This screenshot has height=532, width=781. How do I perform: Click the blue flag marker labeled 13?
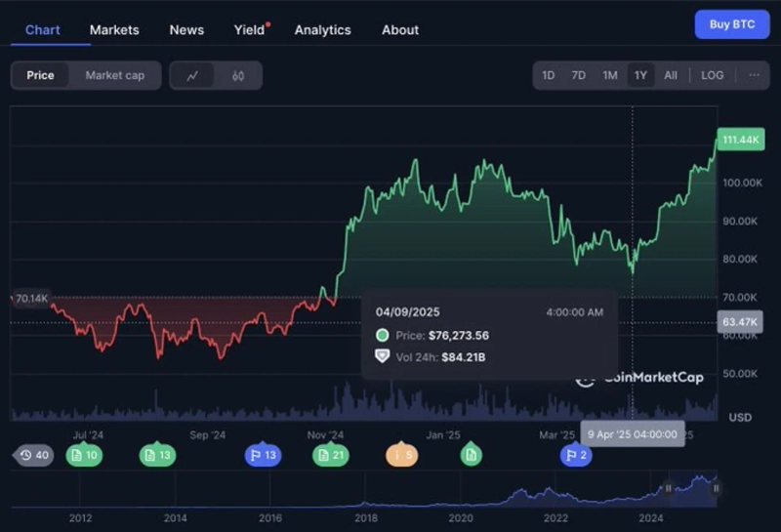263,455
